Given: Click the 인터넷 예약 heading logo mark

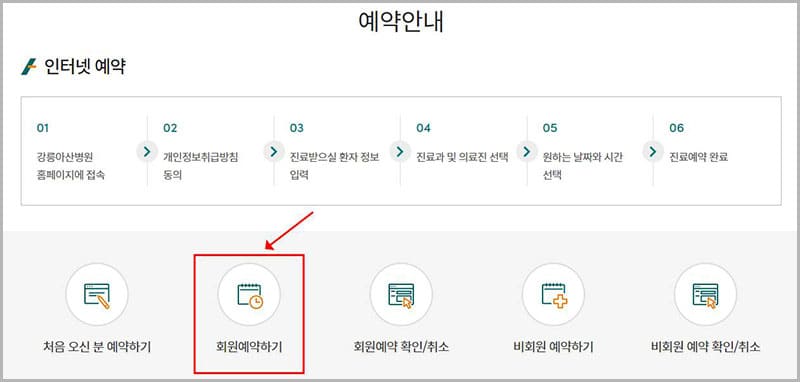Looking at the screenshot, I should pyautogui.click(x=29, y=67).
